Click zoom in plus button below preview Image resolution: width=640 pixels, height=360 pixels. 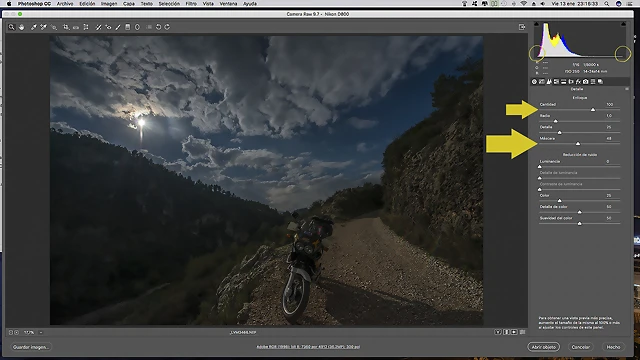pyautogui.click(x=17, y=333)
